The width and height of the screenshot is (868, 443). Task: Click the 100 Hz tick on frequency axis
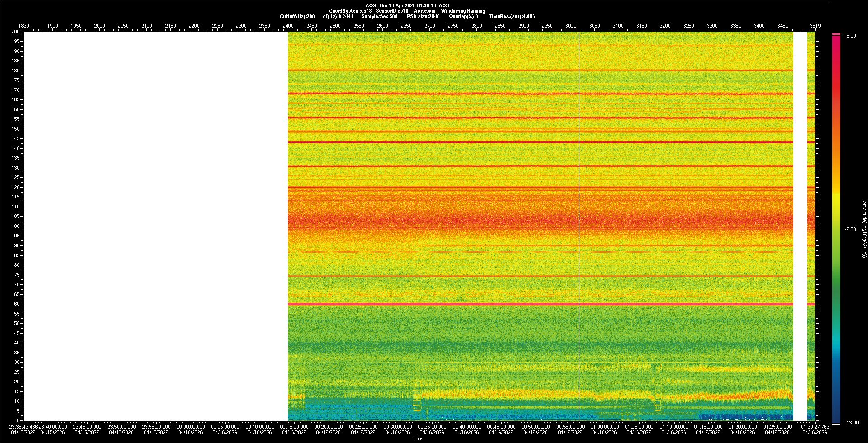16,226
